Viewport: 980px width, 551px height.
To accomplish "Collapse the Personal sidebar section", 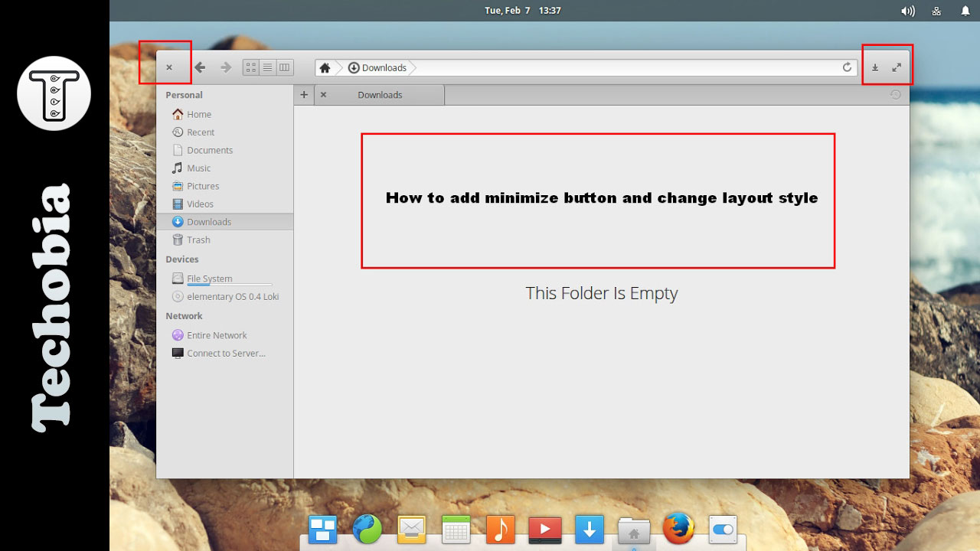I will point(184,95).
